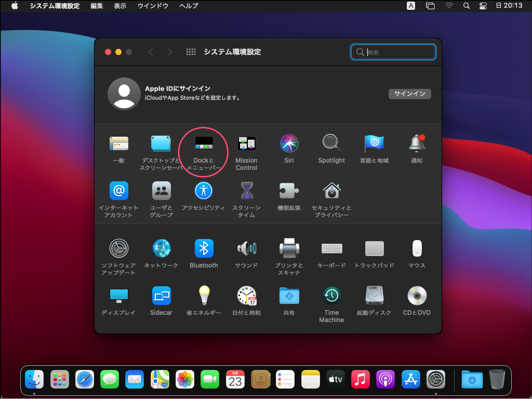Open Spotlight preferences
The height and width of the screenshot is (399, 532).
tap(331, 143)
